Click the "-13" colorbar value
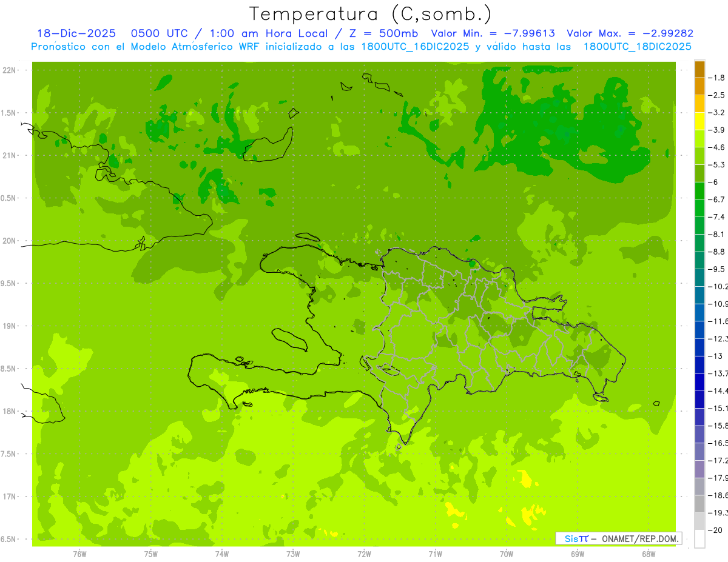Screen dimensions: 728x562 715,356
